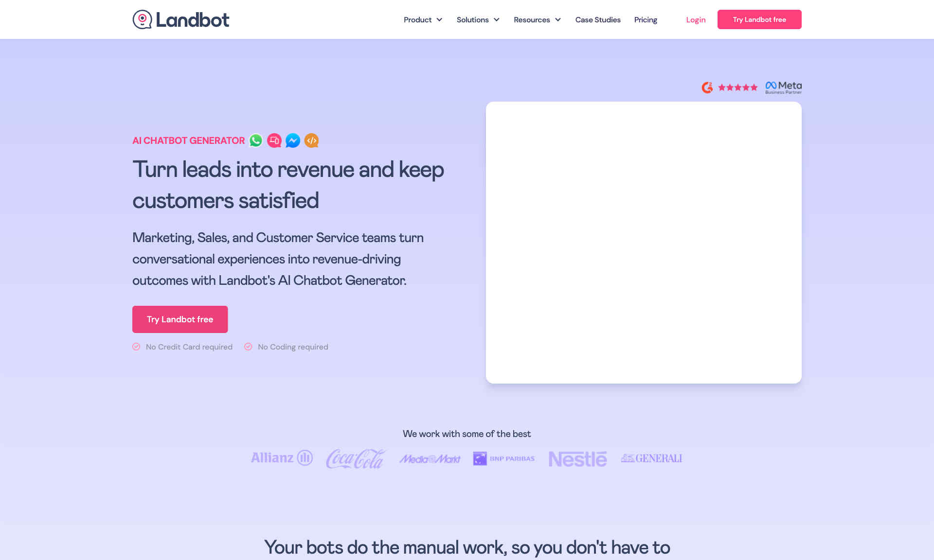Image resolution: width=934 pixels, height=560 pixels.
Task: Click the Login link
Action: point(695,19)
